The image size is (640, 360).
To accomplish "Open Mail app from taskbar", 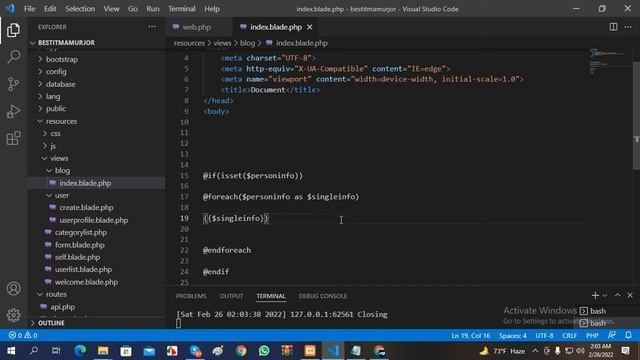I will (x=149, y=351).
